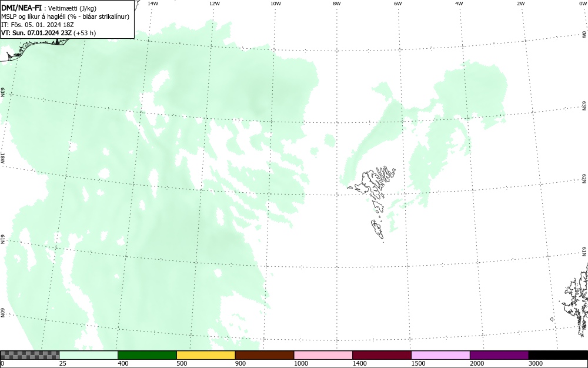
Task: Click the brown 900–1000 legend swatch
Action: pyautogui.click(x=265, y=355)
